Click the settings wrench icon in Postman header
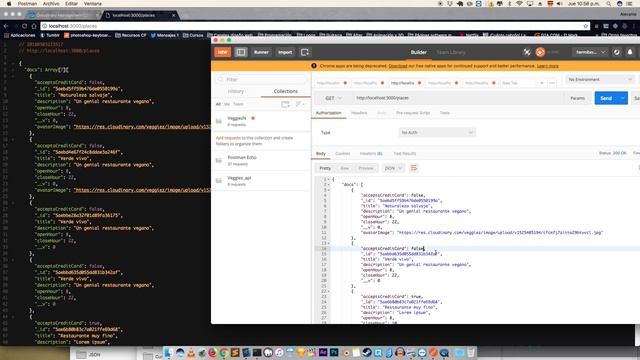The image size is (640, 360). 616,52
